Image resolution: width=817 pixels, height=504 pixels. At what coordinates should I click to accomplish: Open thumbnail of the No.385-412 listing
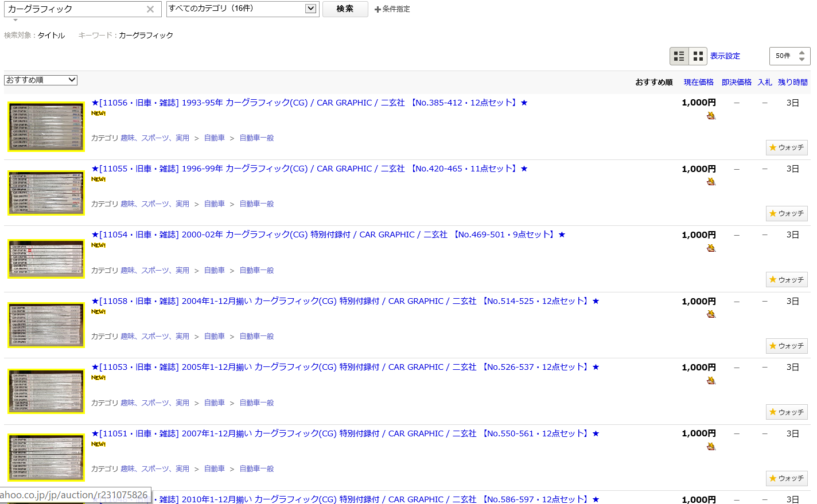[46, 127]
